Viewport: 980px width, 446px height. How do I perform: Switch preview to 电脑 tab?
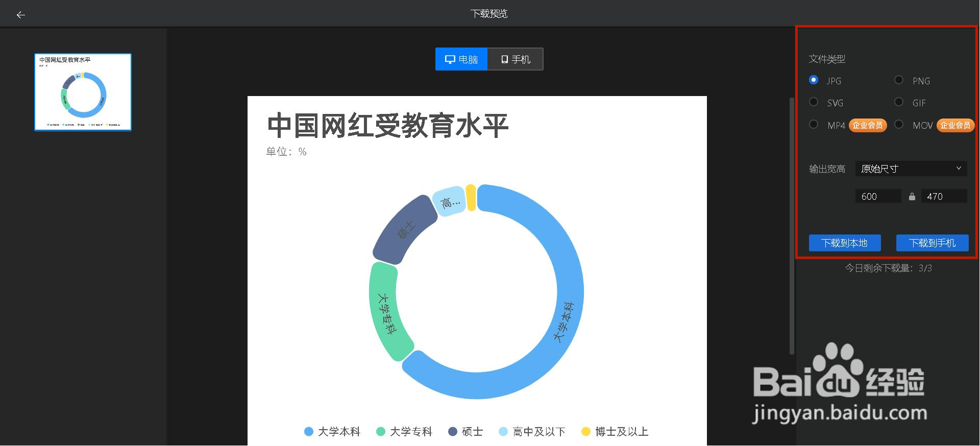(461, 59)
